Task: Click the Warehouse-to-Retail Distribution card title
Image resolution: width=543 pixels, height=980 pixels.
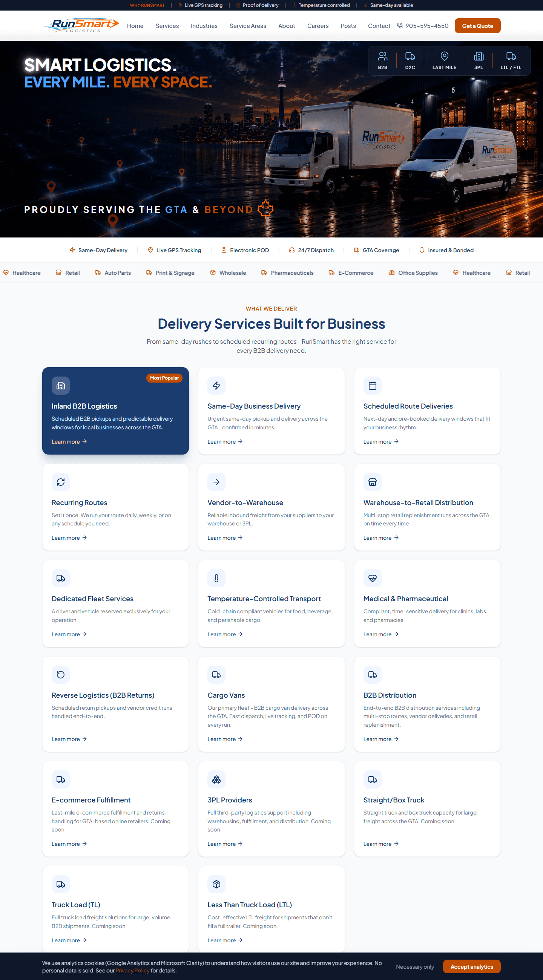Action: tap(418, 502)
